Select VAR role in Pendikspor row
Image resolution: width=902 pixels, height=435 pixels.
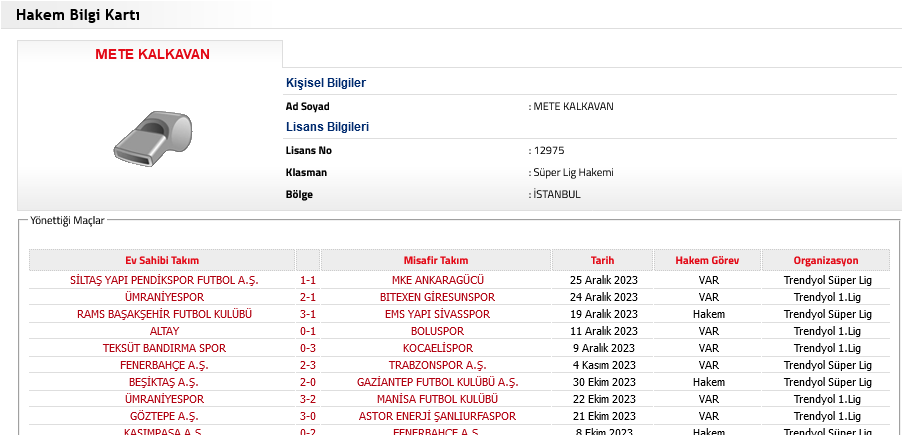pyautogui.click(x=709, y=281)
